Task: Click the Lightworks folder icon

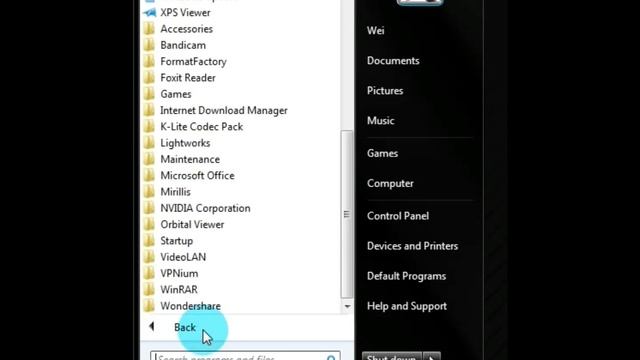Action: point(149,143)
